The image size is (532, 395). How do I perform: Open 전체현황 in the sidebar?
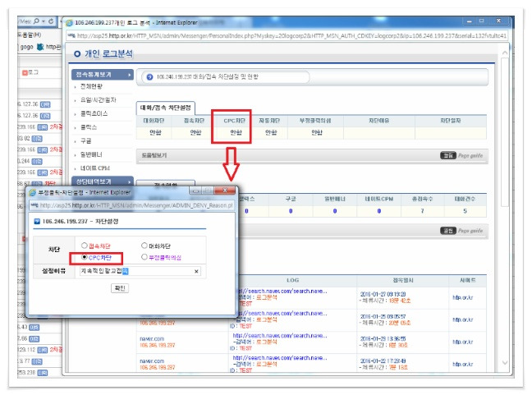click(x=91, y=86)
